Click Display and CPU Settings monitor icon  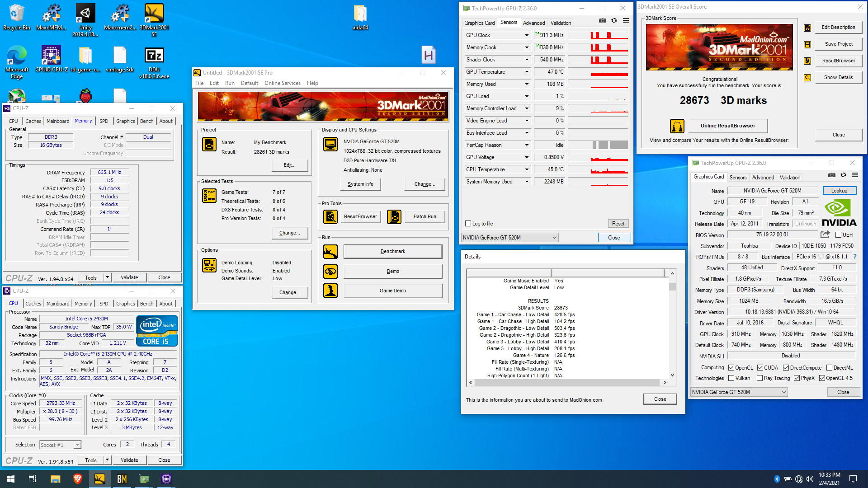(330, 145)
